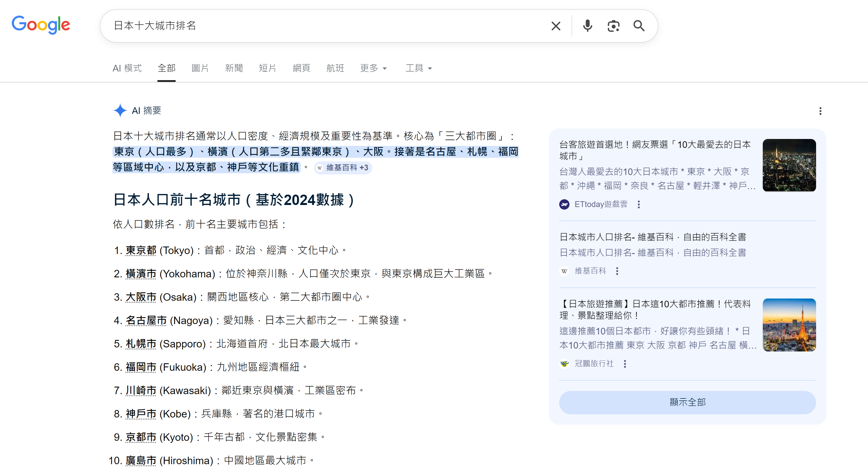The height and width of the screenshot is (476, 868).
Task: Open 日本城市人口排名 維基百科 source title
Action: [653, 237]
